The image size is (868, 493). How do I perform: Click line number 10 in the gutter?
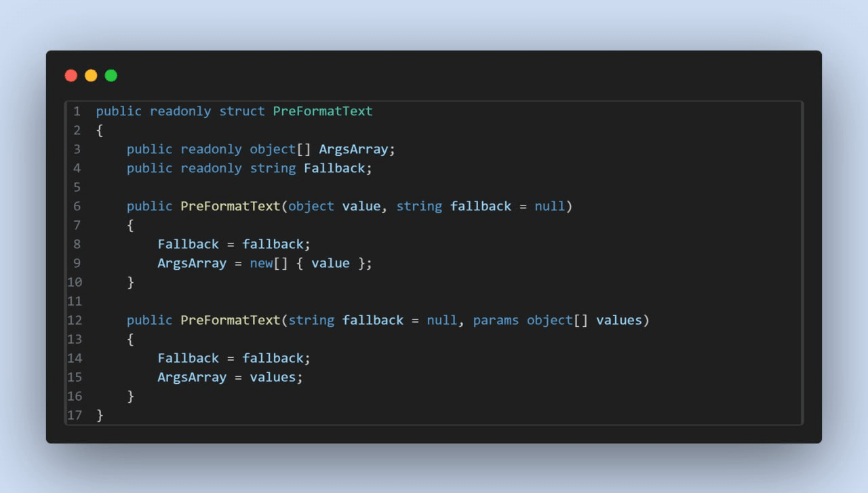(x=75, y=282)
